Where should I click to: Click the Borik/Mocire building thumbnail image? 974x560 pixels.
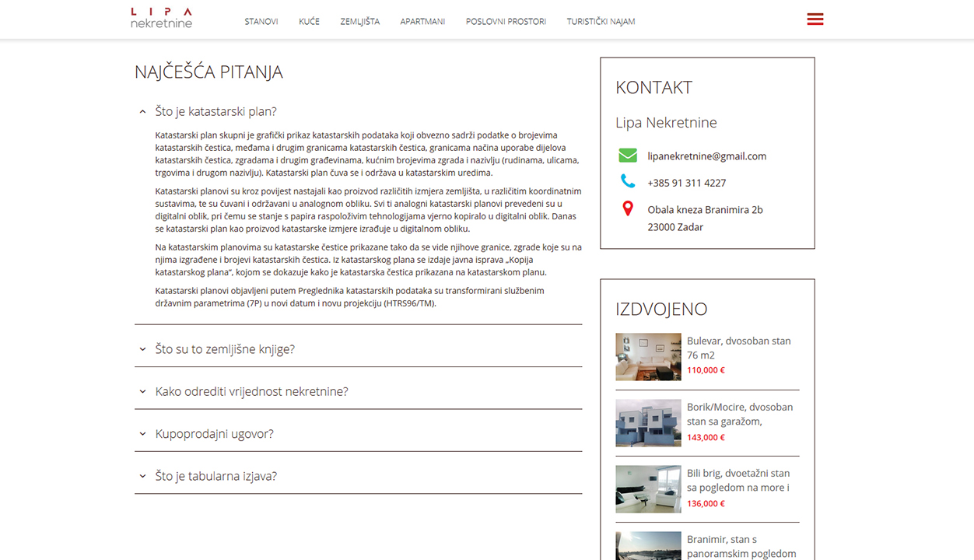click(x=648, y=423)
